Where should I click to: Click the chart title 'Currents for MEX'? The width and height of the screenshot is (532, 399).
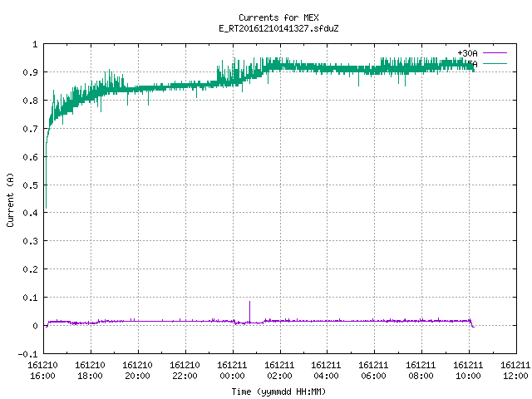click(x=278, y=17)
